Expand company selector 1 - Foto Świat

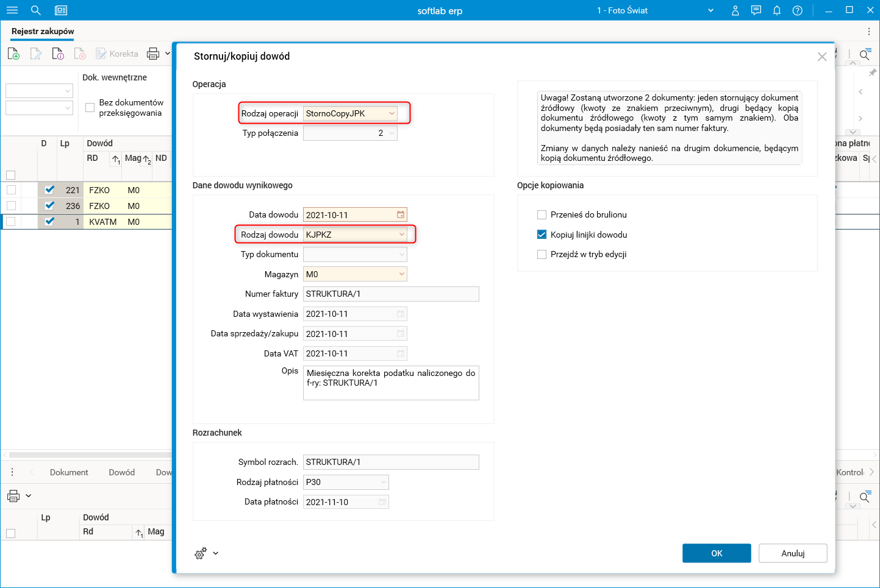click(710, 10)
